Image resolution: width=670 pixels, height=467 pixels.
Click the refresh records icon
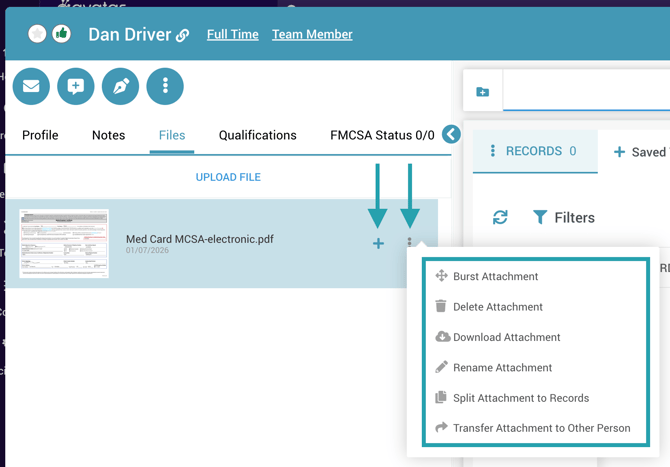point(500,217)
